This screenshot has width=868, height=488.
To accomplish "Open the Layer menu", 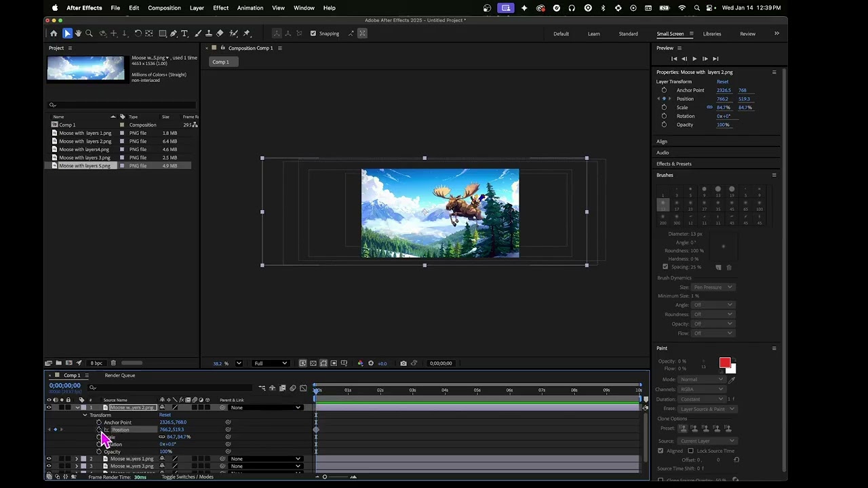I will 197,8.
